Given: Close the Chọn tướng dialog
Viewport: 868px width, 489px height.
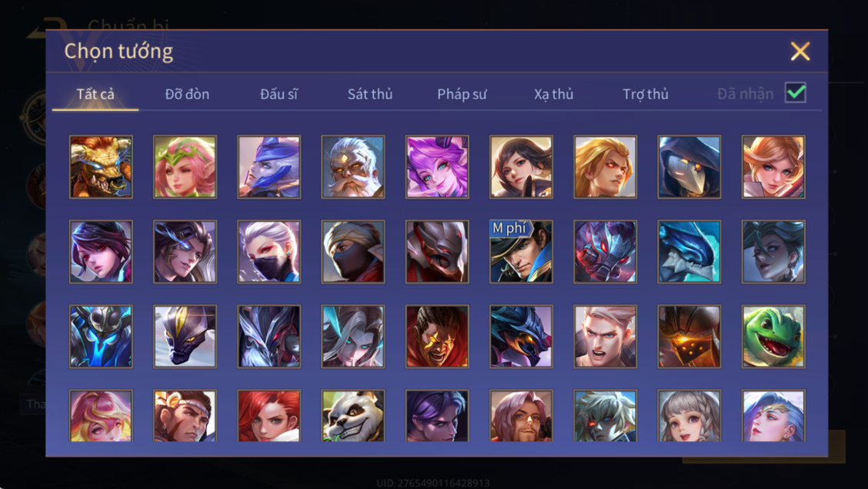Looking at the screenshot, I should [800, 51].
